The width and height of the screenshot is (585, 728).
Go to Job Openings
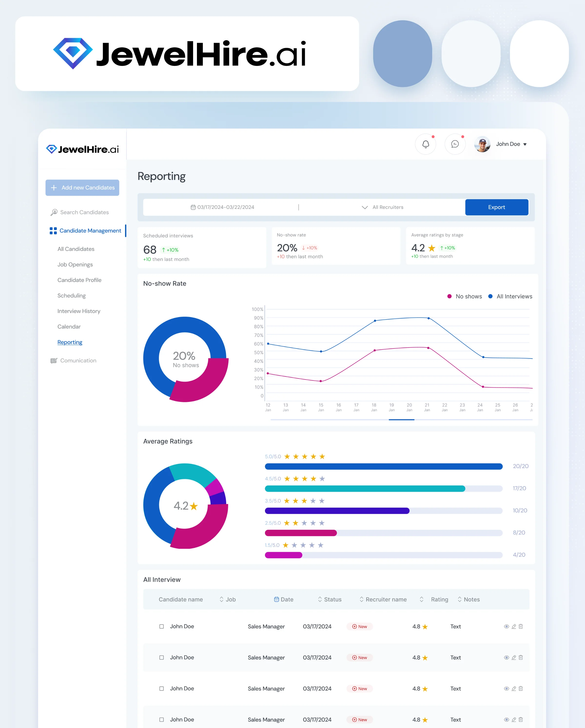[75, 264]
